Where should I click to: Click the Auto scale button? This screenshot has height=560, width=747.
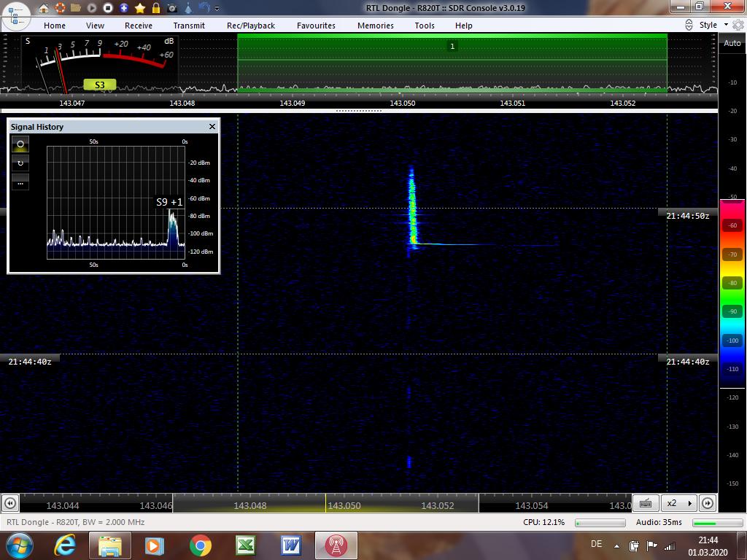(732, 43)
